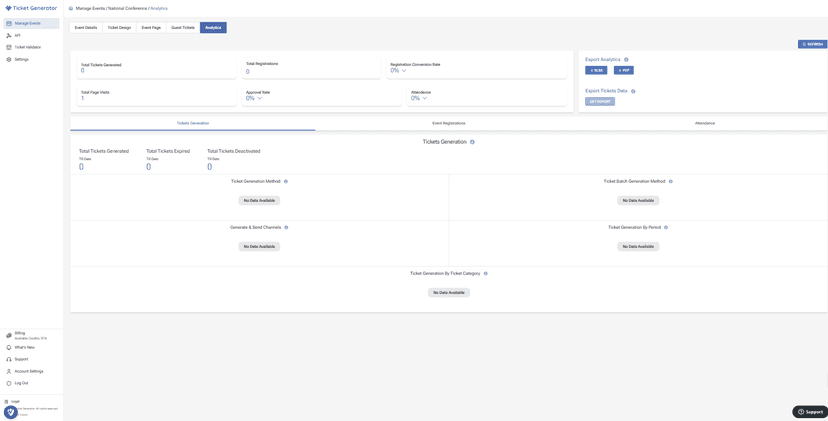Select the Analytics tab
The image size is (828, 421).
click(x=213, y=27)
